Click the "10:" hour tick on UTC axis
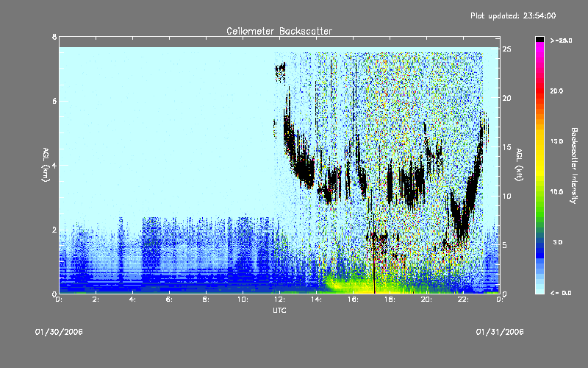588x368 pixels. coord(243,300)
